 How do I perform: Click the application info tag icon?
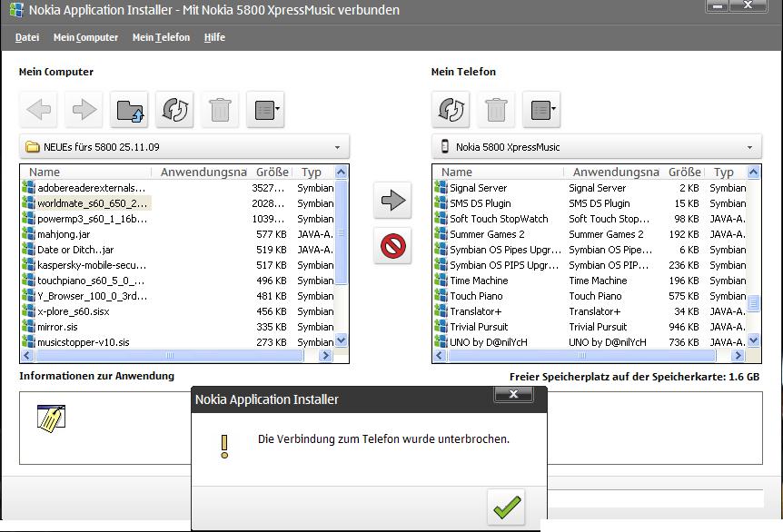(x=52, y=418)
